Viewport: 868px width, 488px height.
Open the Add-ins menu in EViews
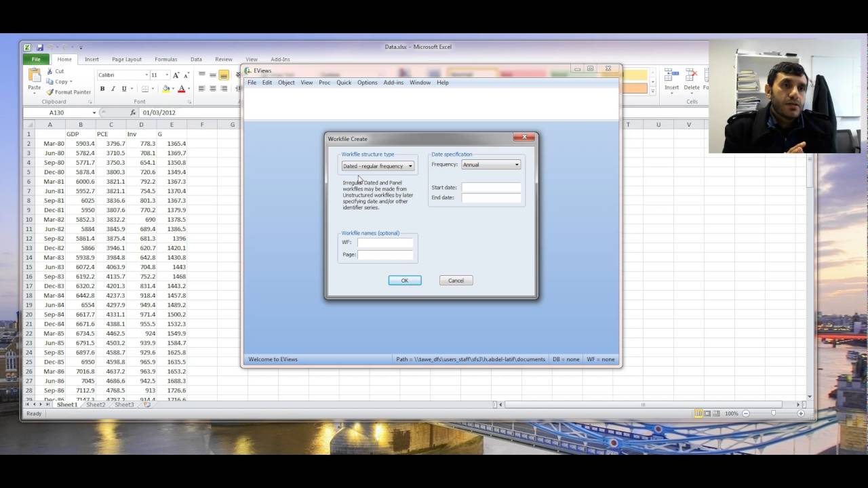click(x=393, y=83)
